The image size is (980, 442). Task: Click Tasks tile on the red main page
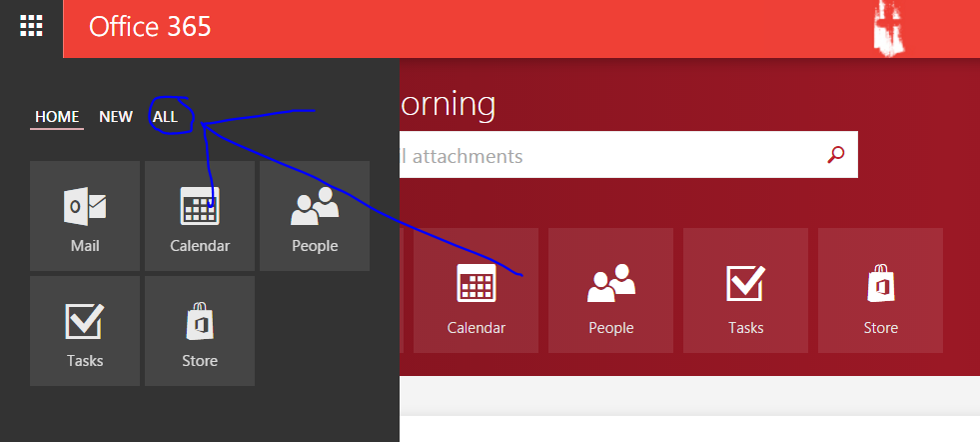point(745,290)
